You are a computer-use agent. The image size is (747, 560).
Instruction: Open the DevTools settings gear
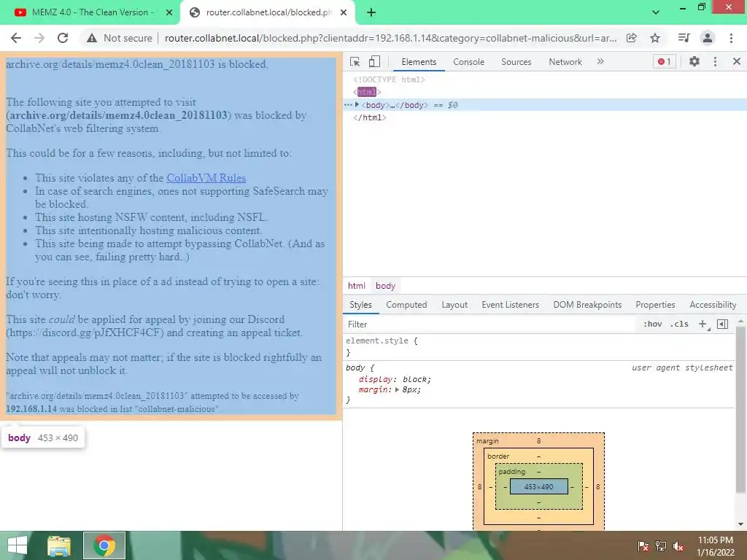(694, 61)
